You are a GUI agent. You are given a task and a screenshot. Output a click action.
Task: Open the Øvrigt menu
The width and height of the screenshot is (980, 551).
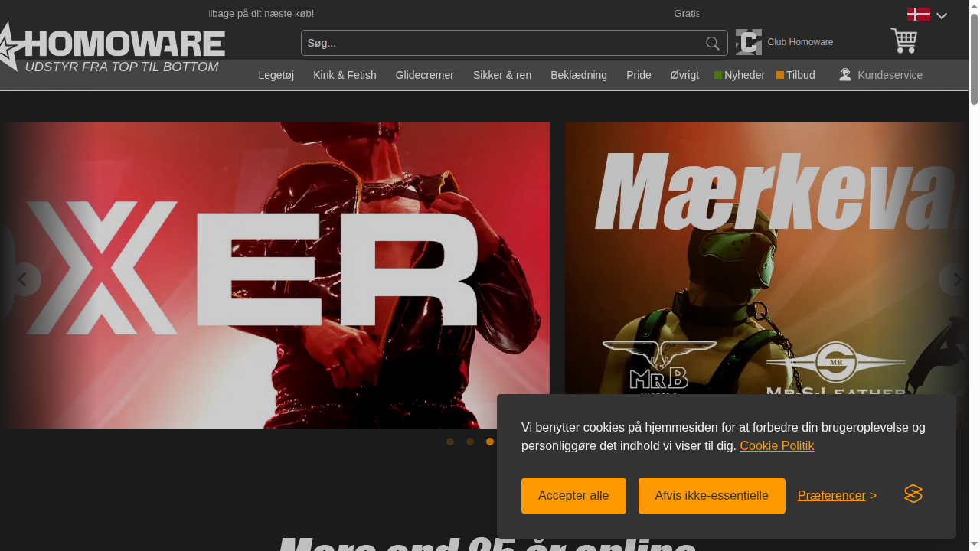(684, 75)
